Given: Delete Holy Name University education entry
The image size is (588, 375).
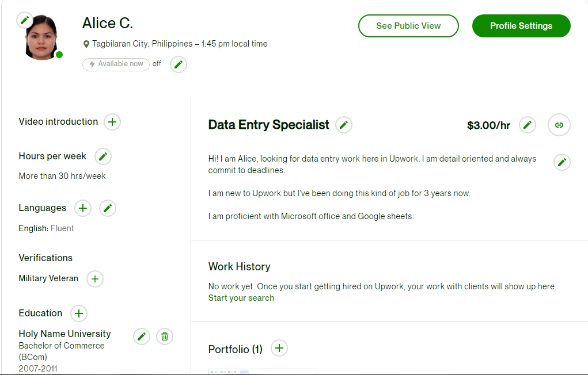Looking at the screenshot, I should pyautogui.click(x=165, y=337).
